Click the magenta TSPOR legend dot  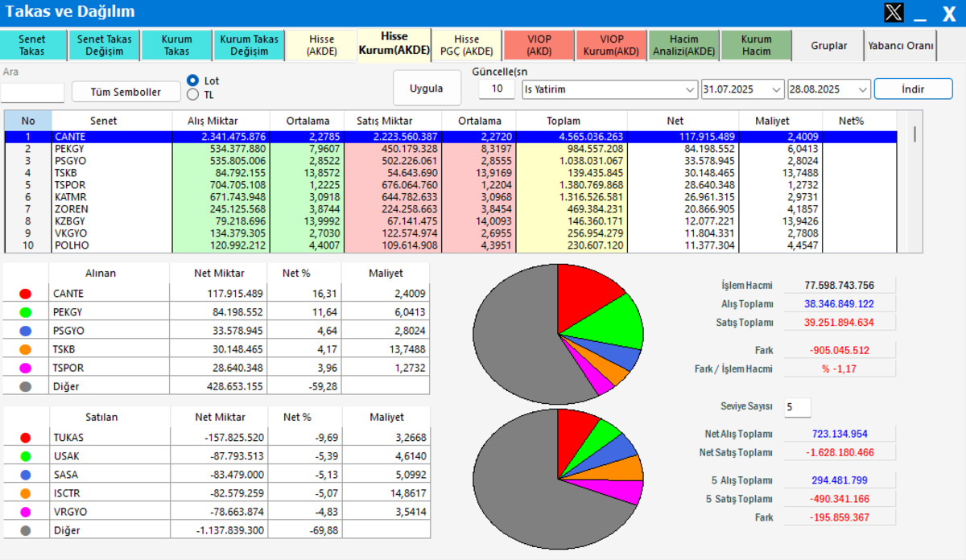click(25, 368)
